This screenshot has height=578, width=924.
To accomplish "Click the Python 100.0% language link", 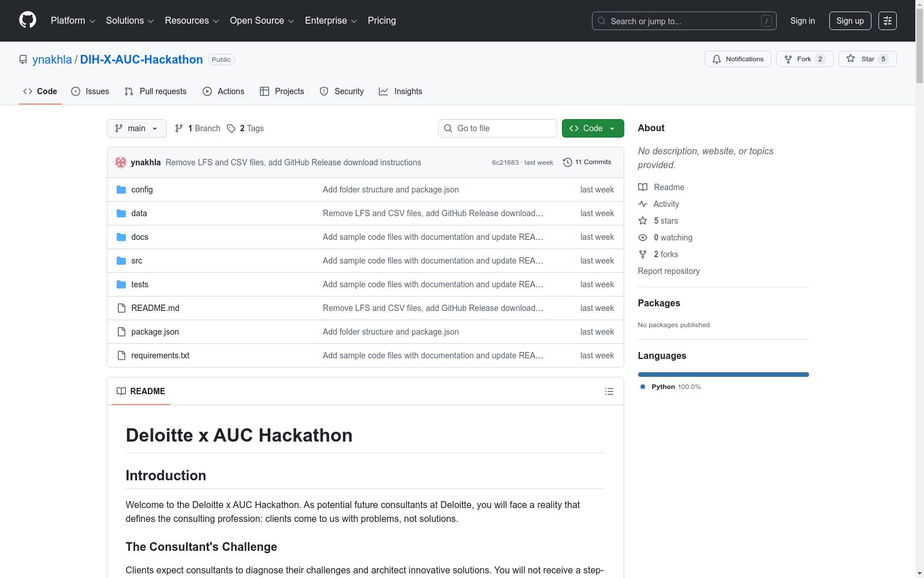I will pos(670,387).
